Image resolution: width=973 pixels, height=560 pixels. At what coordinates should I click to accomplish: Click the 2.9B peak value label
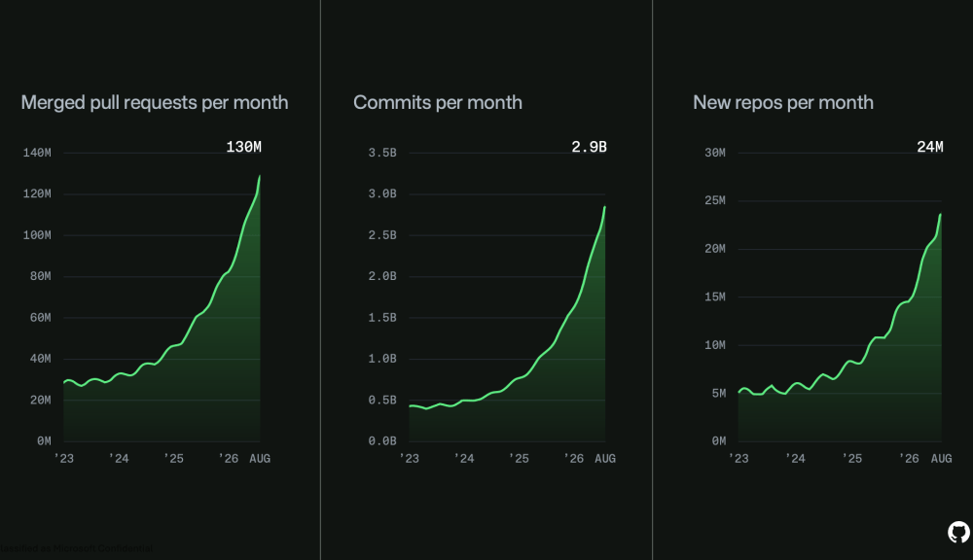pyautogui.click(x=589, y=147)
